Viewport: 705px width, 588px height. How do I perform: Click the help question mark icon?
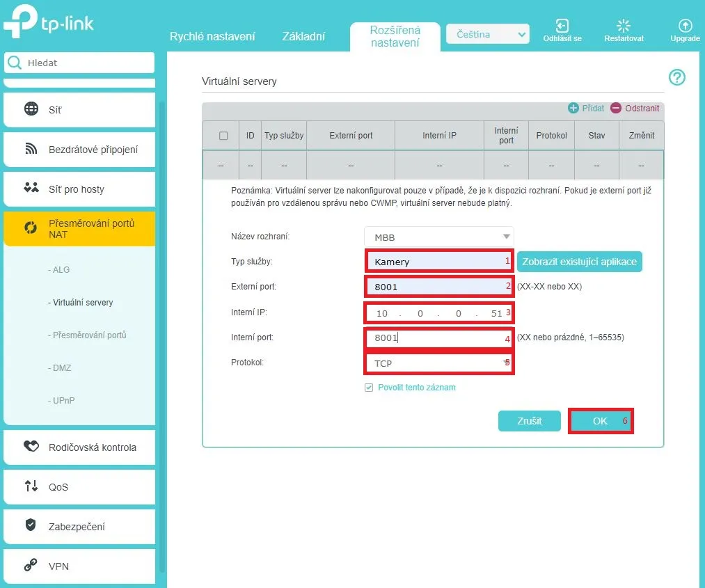click(x=676, y=77)
